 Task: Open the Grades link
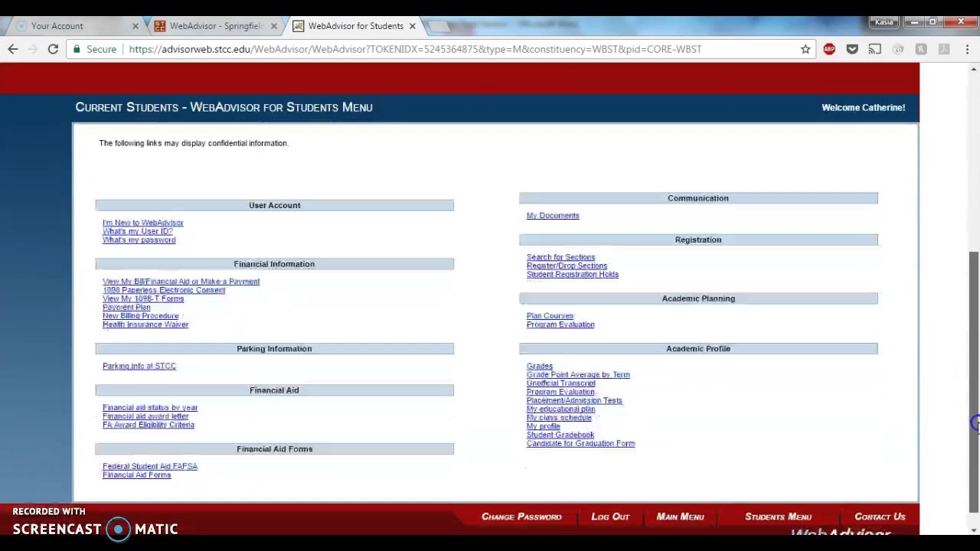click(x=539, y=366)
